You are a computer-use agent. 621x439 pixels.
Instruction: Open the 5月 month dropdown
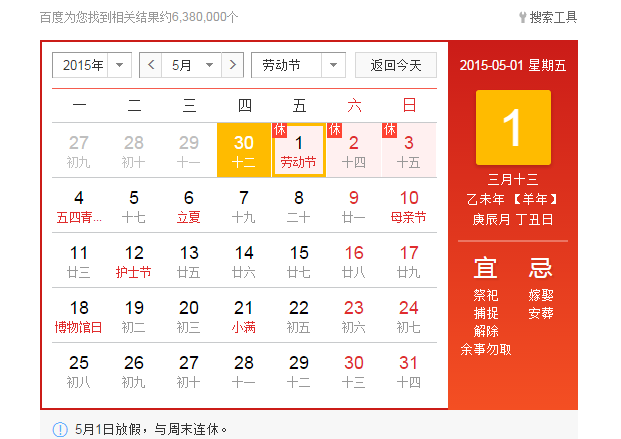[192, 65]
